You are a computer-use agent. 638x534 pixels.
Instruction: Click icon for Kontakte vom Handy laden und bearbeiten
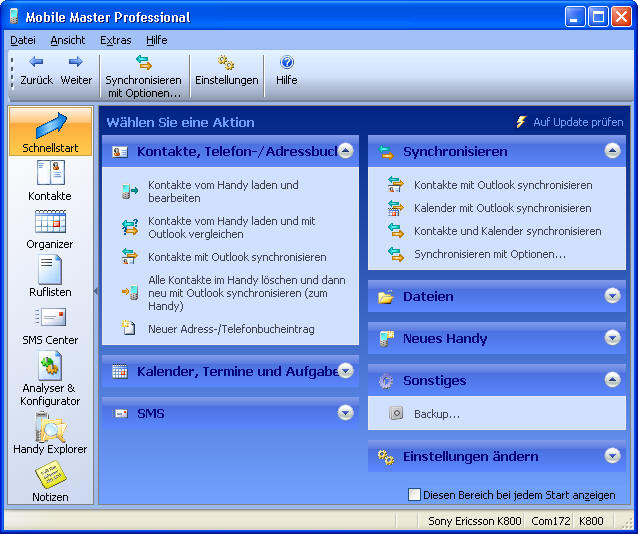click(130, 191)
